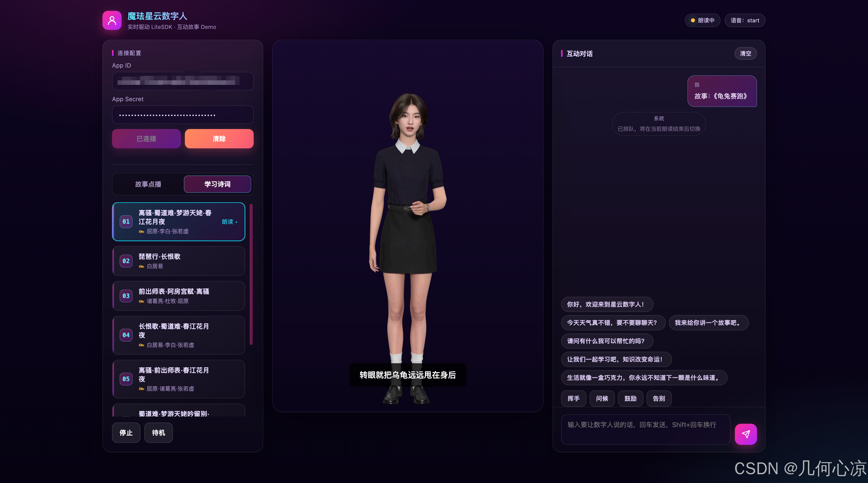Viewport: 868px width, 483px height.
Task: Select partially visible 蜀道难·梦游天姥吟留别 item
Action: click(x=179, y=410)
